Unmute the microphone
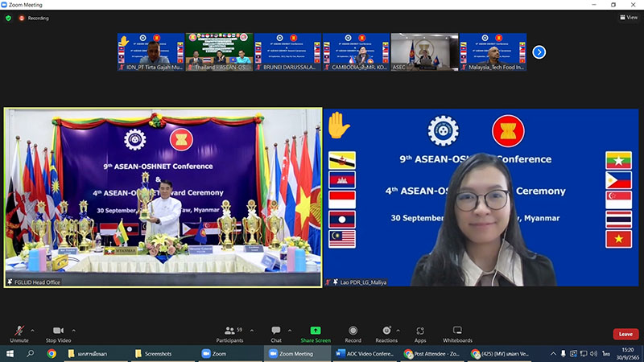The image size is (644, 362). [19, 331]
